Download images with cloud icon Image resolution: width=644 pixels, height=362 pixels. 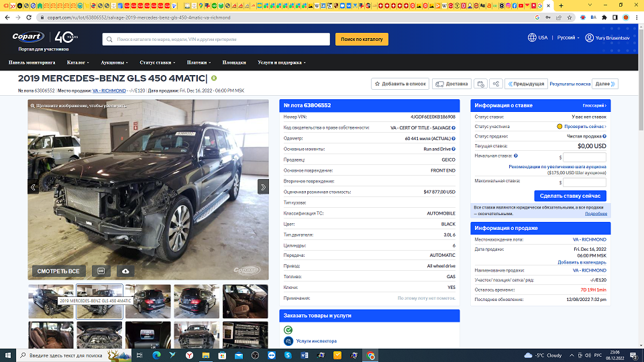pos(125,271)
